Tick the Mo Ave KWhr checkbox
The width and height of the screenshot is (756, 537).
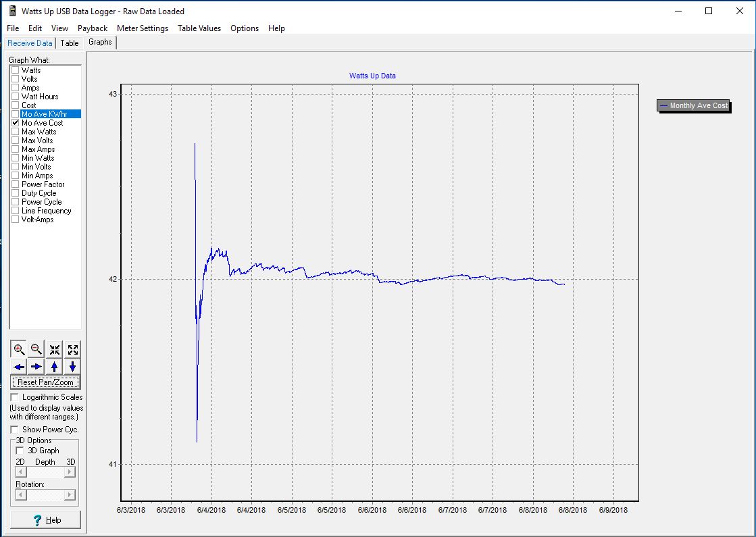(16, 114)
